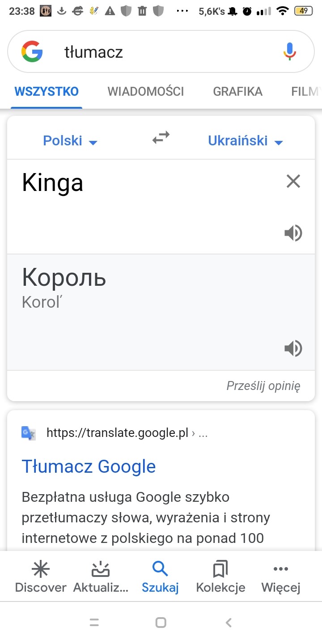Screen dimensions: 322x644
Task: Tap the microphone voice search icon
Action: coord(289,52)
